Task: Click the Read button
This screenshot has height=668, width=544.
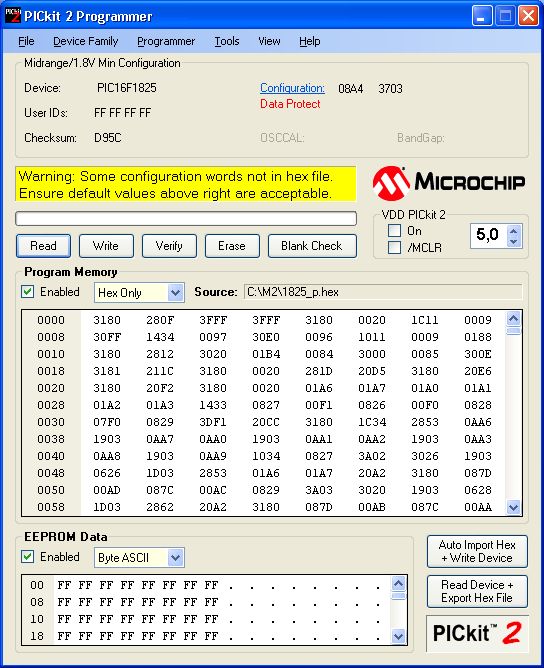Action: click(x=43, y=246)
